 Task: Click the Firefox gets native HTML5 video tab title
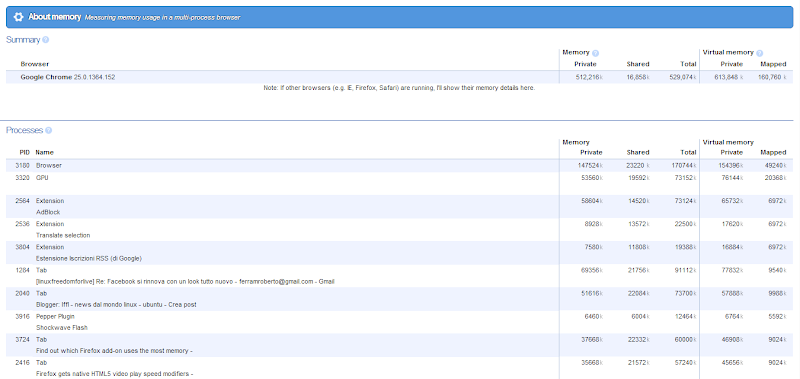pos(114,374)
